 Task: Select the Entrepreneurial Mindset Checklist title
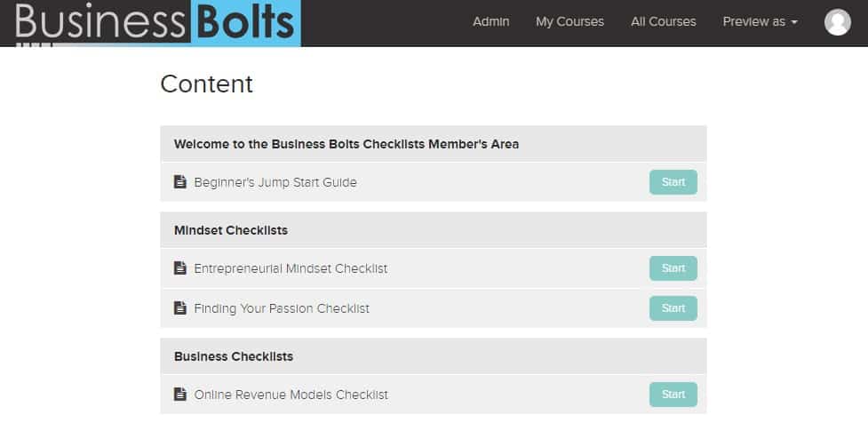coord(291,268)
